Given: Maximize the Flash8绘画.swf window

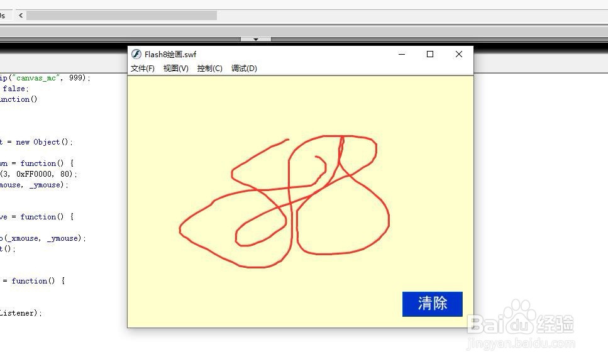Looking at the screenshot, I should click(x=430, y=54).
